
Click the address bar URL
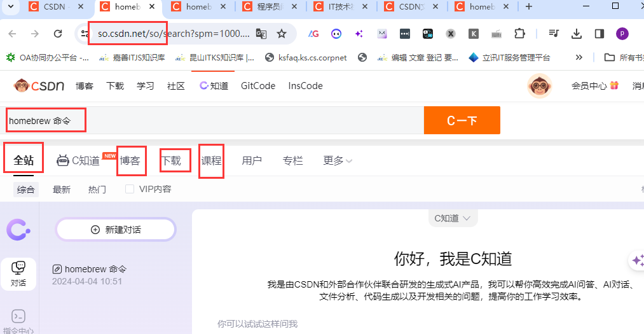coord(174,34)
